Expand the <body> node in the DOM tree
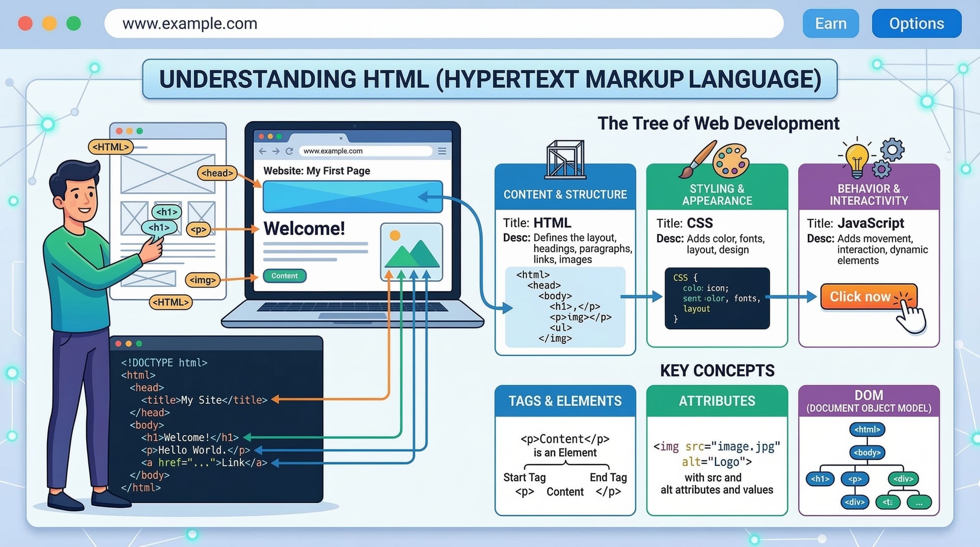 click(867, 452)
